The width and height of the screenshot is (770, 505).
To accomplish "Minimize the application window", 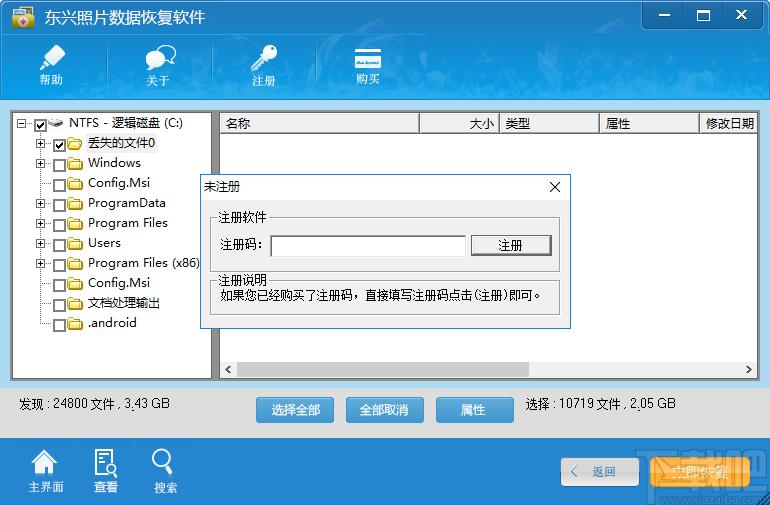I will pos(664,15).
